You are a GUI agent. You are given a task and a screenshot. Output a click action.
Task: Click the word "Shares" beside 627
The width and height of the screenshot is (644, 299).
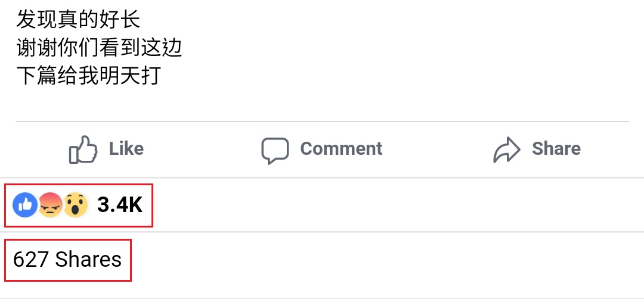[88, 260]
